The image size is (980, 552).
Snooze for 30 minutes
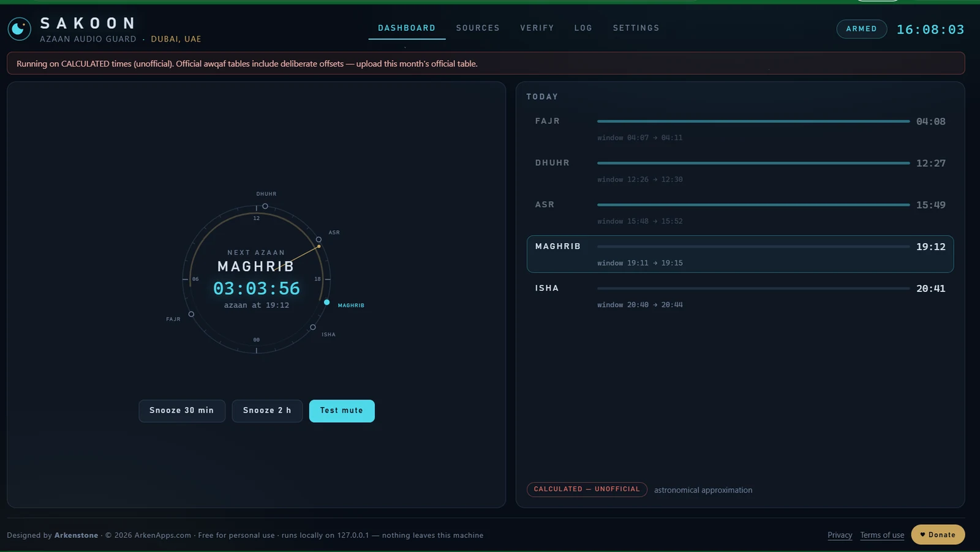pyautogui.click(x=181, y=411)
